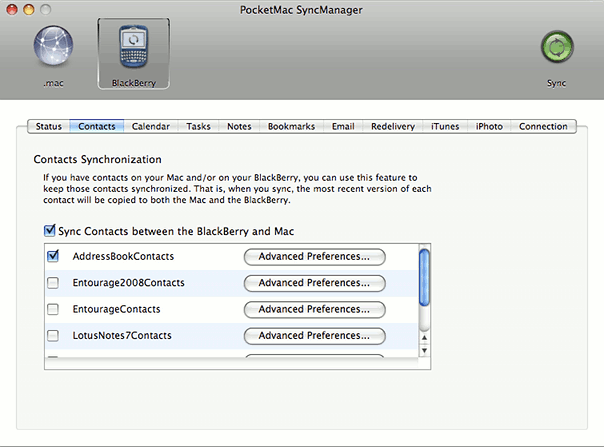The image size is (604, 447).
Task: Select the LotusNotes7Contacts row label
Action: 122,335
